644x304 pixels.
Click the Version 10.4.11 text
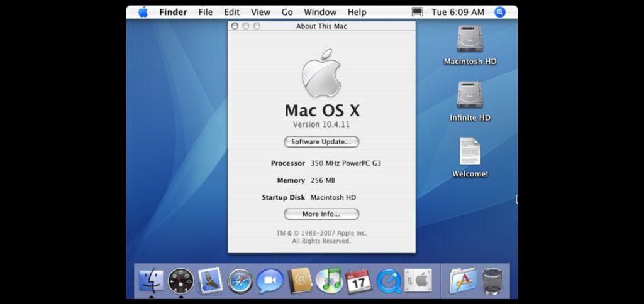(321, 124)
